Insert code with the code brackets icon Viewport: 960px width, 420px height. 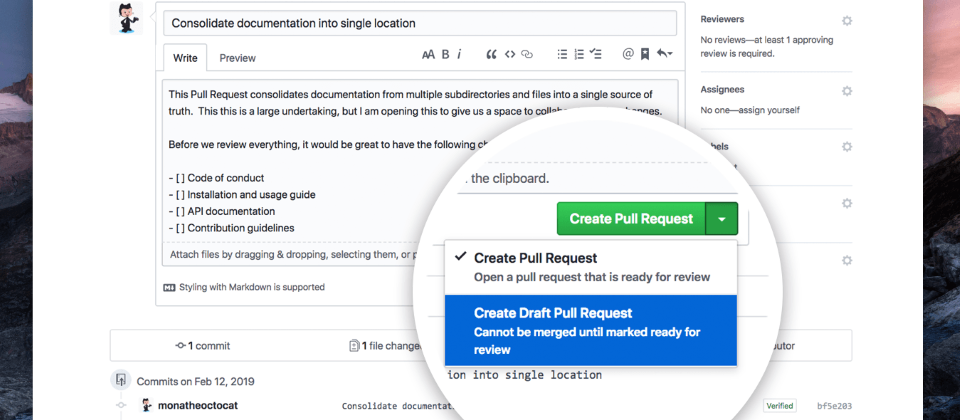coord(509,54)
